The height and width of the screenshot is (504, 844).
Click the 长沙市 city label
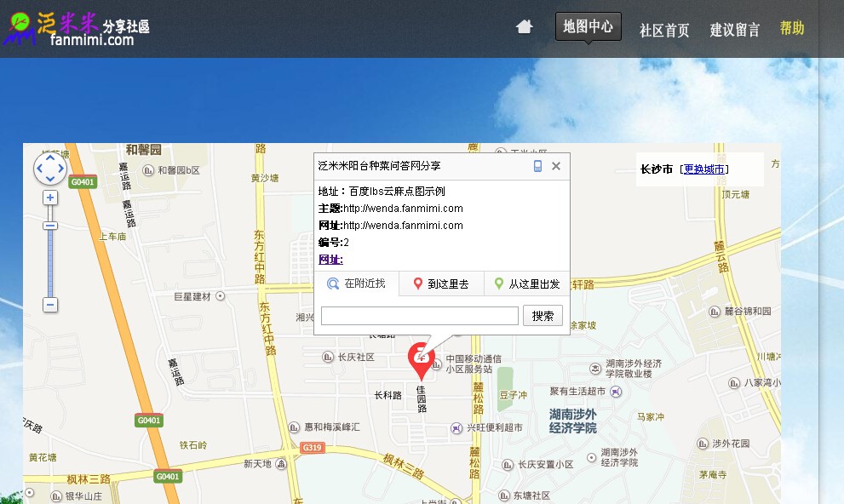click(x=657, y=169)
